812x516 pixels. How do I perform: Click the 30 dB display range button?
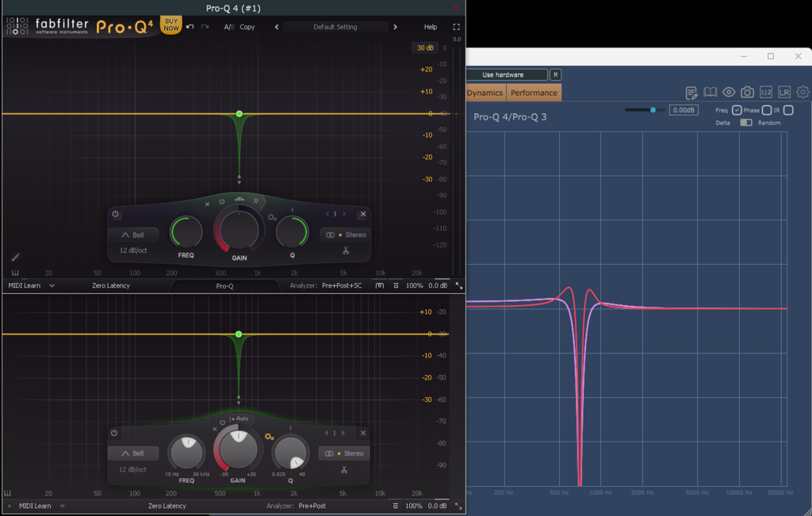pyautogui.click(x=425, y=48)
